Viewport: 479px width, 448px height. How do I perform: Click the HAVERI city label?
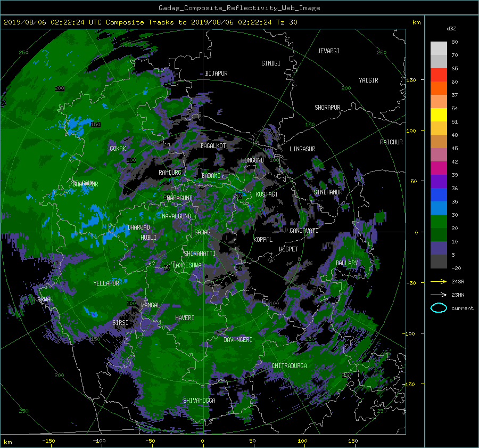(x=185, y=319)
